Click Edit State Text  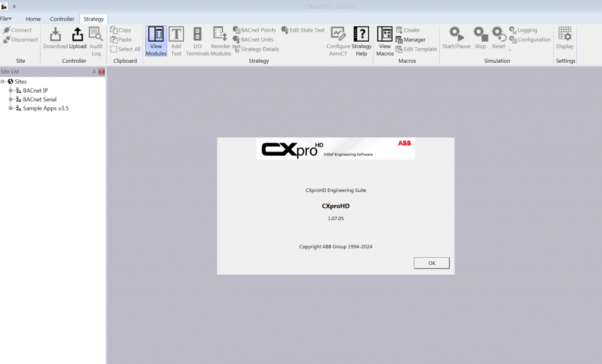click(x=303, y=30)
